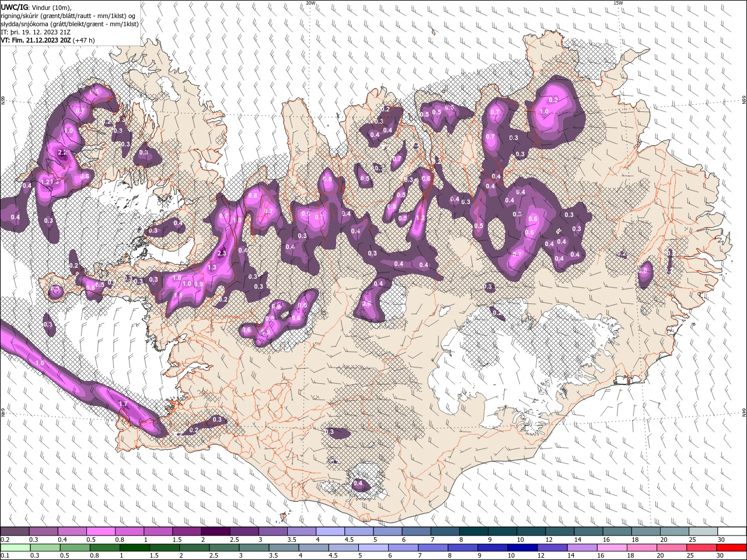Select the deep navy blue swatch labeled 10 in lower scale

[522, 548]
